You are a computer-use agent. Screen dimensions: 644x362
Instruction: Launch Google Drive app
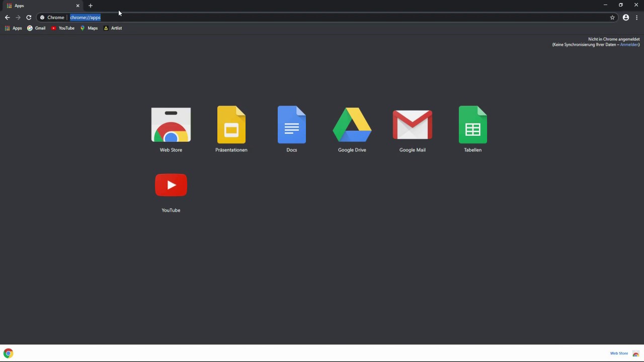tap(352, 125)
